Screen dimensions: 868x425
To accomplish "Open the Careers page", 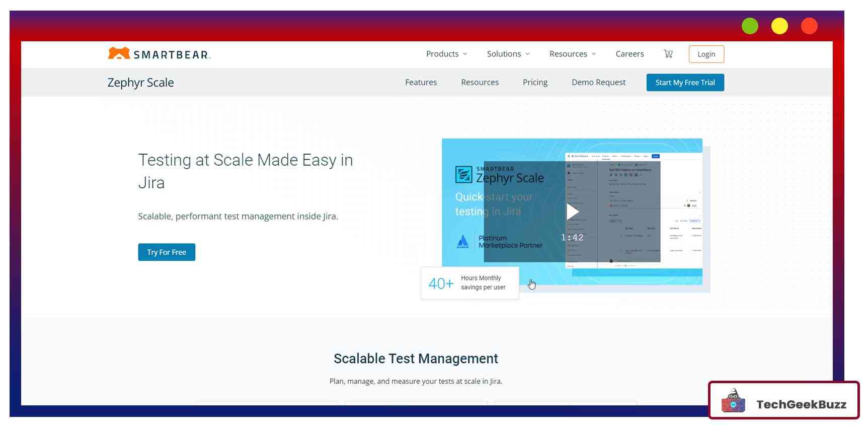I will click(x=629, y=54).
